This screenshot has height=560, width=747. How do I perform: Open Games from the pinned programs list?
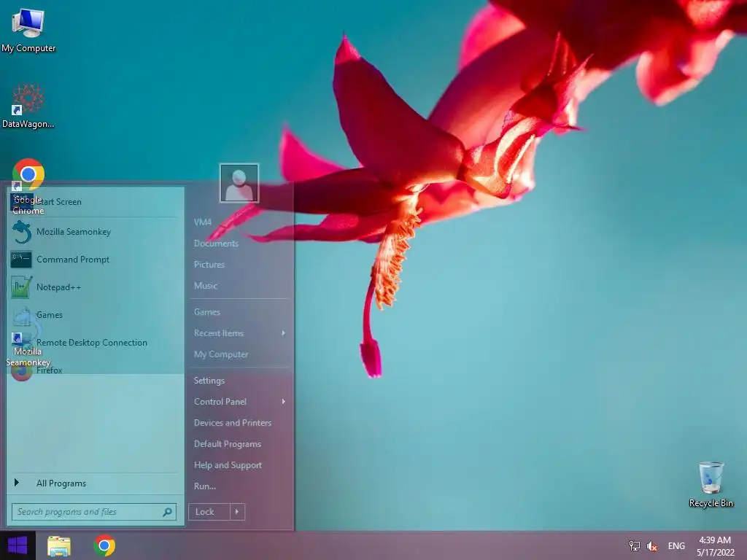coord(94,315)
